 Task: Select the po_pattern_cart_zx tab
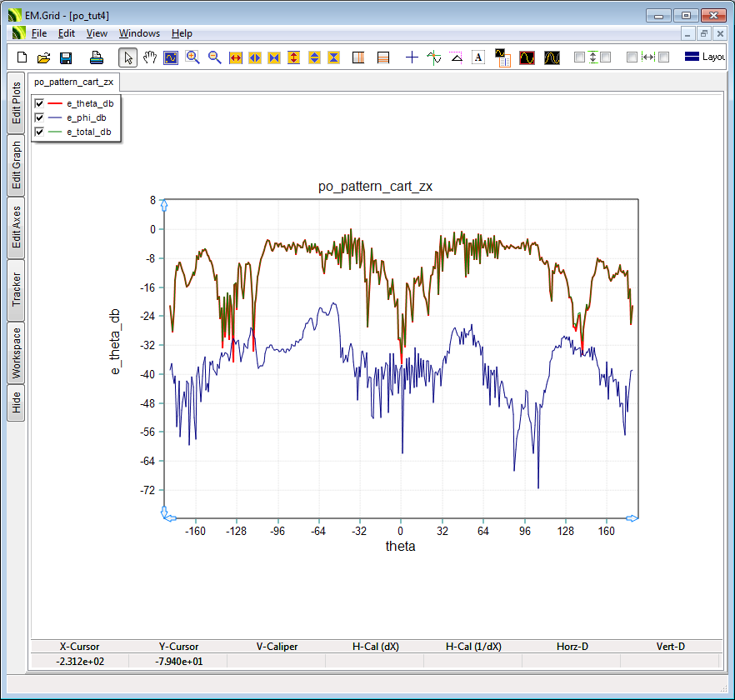coord(74,82)
